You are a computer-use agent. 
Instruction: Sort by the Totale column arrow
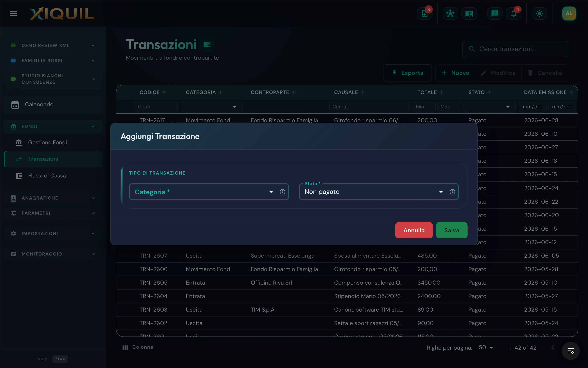coord(441,92)
